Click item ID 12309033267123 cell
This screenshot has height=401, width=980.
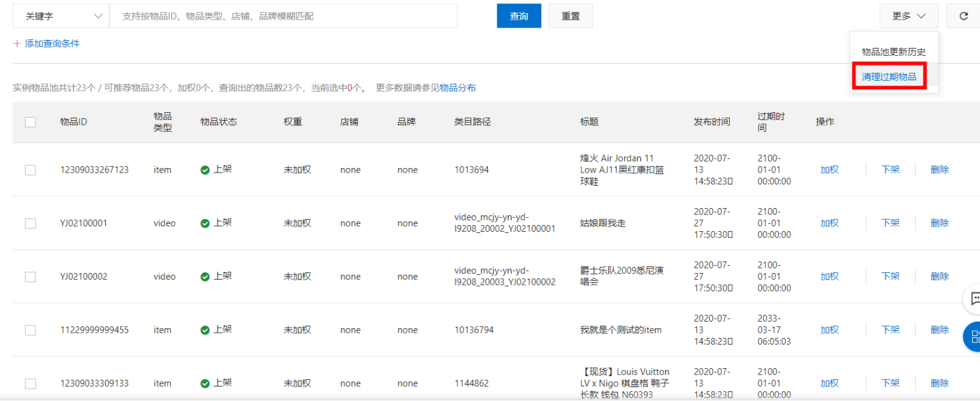coord(95,170)
